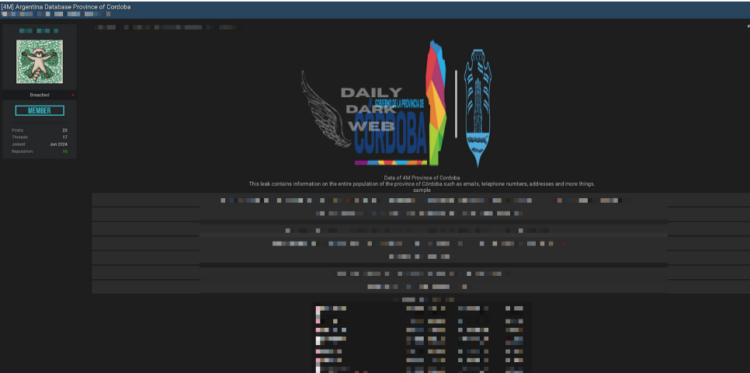Screen dimensions: 750x373
Task: Select the 'This leak contains information' description line
Action: coord(422,184)
